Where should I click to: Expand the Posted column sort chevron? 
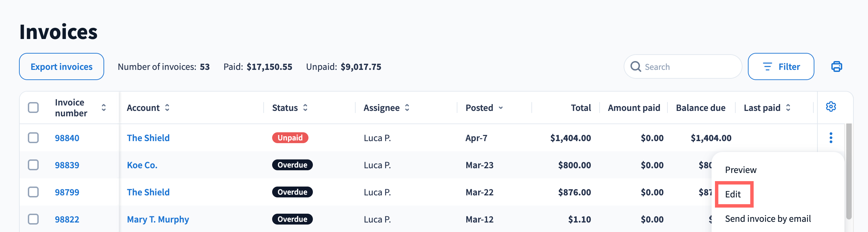(501, 108)
